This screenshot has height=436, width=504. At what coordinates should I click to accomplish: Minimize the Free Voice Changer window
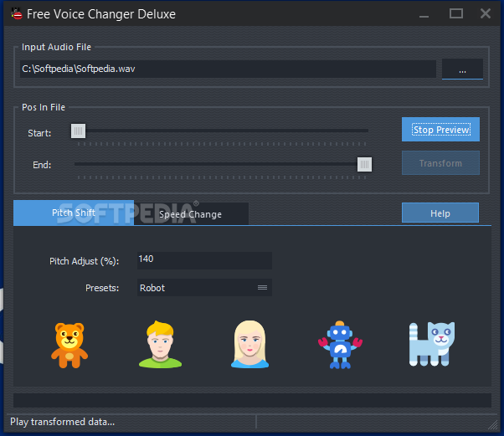click(x=424, y=14)
